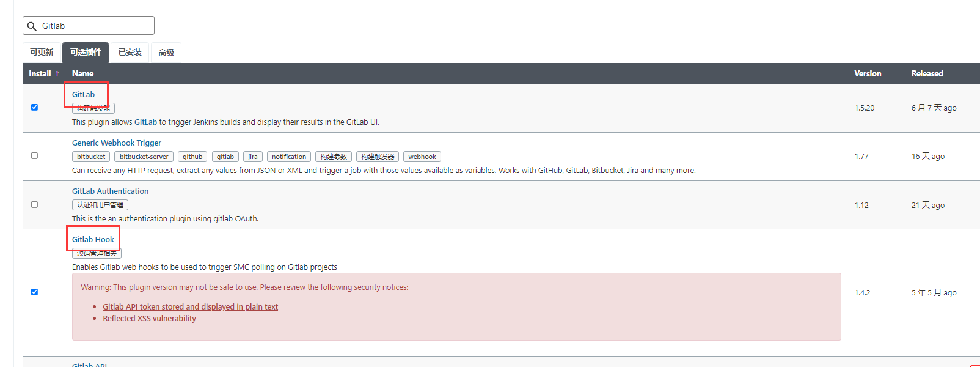Sort by the Install column header
Screen dimensions: 980x367
coord(44,73)
